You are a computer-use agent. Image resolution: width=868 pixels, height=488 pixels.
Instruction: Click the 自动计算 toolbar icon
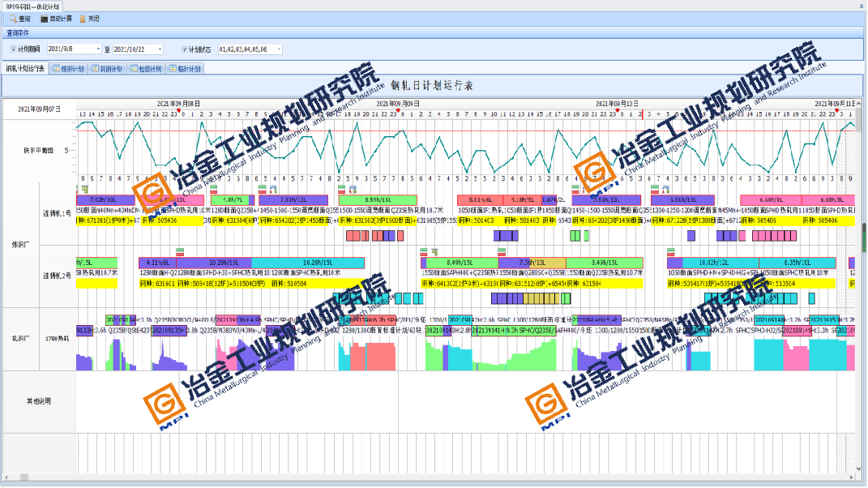point(44,19)
